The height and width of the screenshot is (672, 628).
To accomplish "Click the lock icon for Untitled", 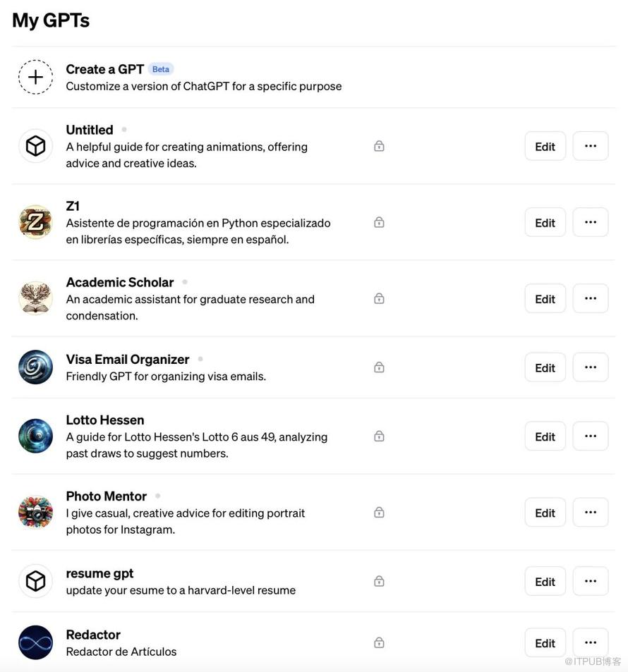I will click(379, 146).
